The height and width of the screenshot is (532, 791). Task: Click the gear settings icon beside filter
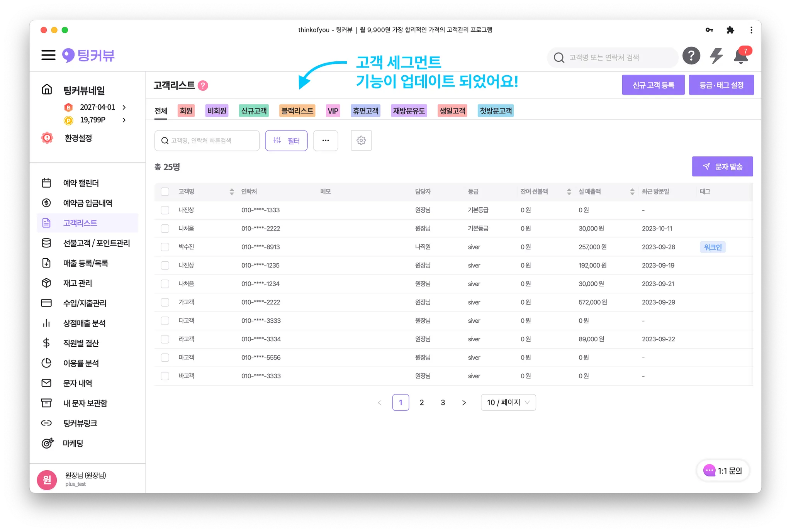[361, 141]
